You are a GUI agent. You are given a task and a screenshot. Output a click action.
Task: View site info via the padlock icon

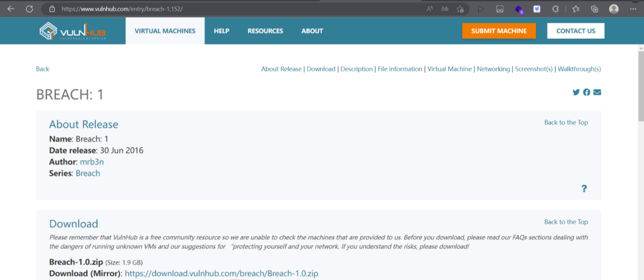pos(52,8)
